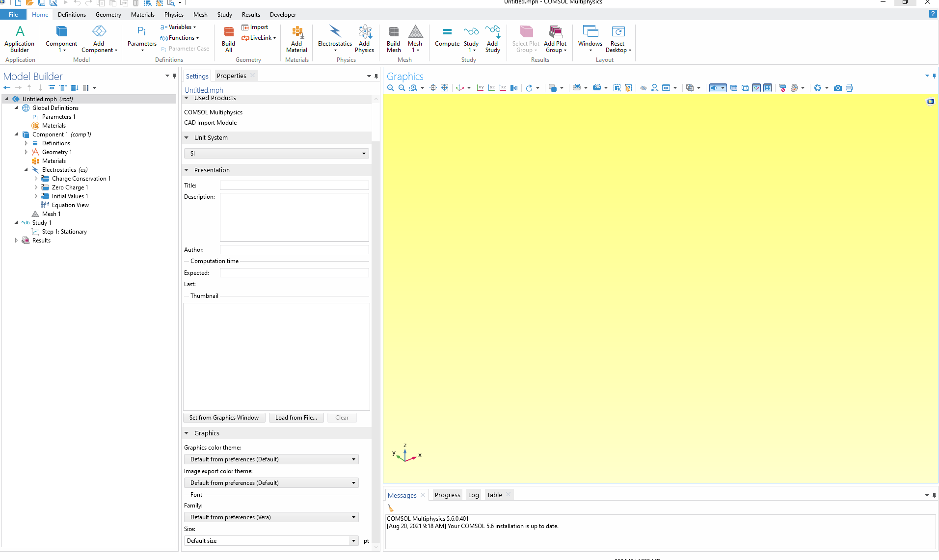Zoom in on the Graphics window
Viewport: 939px width, 560px height.
click(391, 88)
